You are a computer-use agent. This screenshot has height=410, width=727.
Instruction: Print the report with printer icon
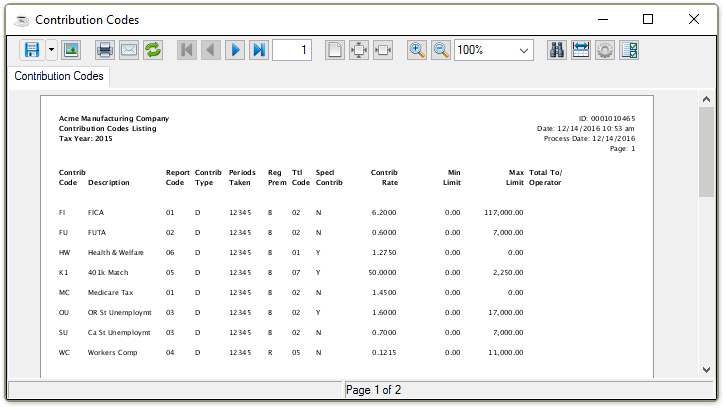[104, 50]
